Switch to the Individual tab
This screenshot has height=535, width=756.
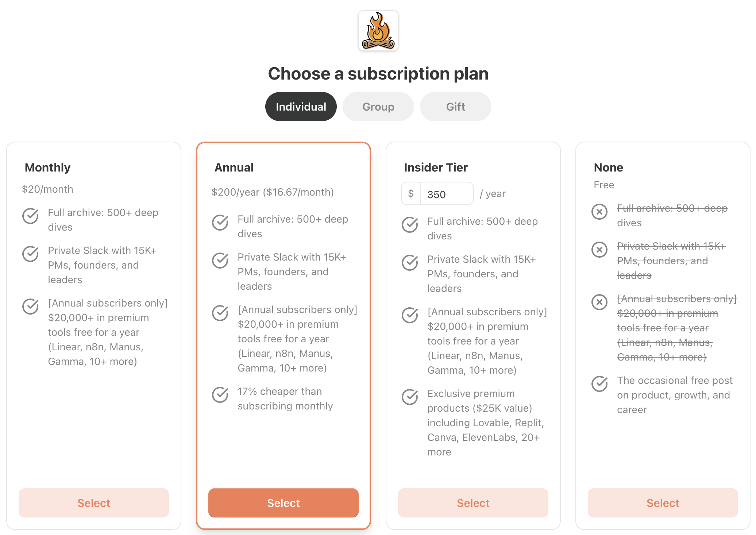click(x=301, y=107)
